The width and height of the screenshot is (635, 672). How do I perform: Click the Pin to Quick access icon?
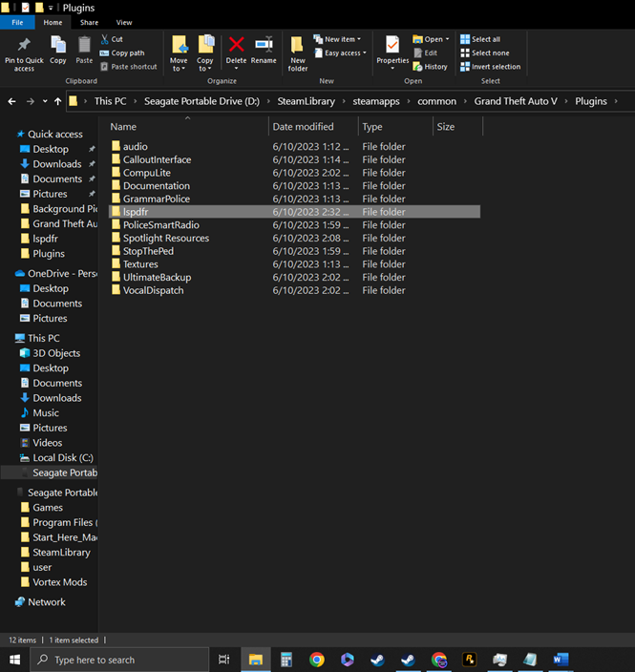pyautogui.click(x=24, y=48)
